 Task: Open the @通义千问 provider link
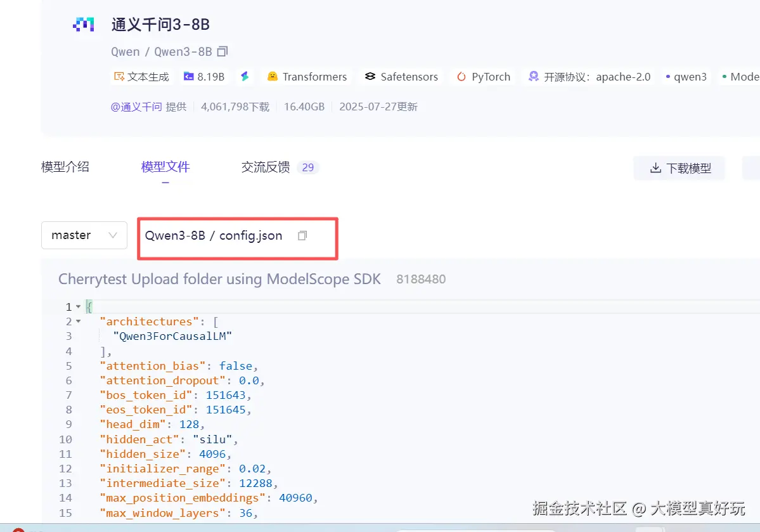coord(136,107)
